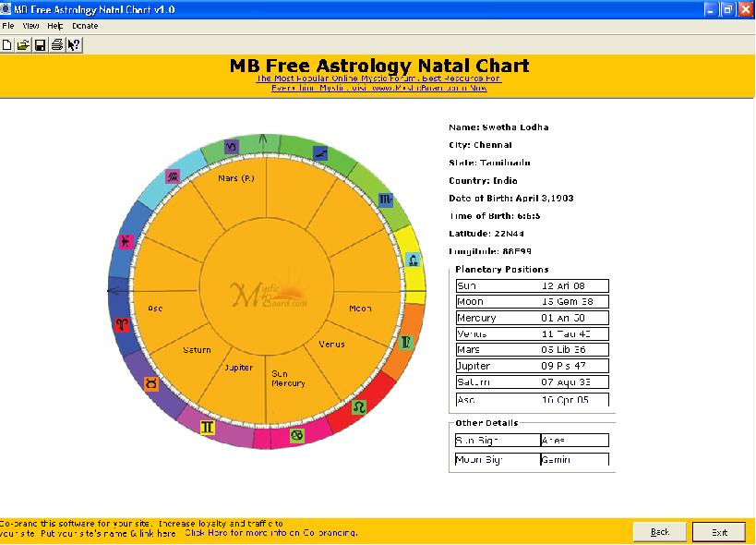Click the Moon planetary position field

point(533,301)
